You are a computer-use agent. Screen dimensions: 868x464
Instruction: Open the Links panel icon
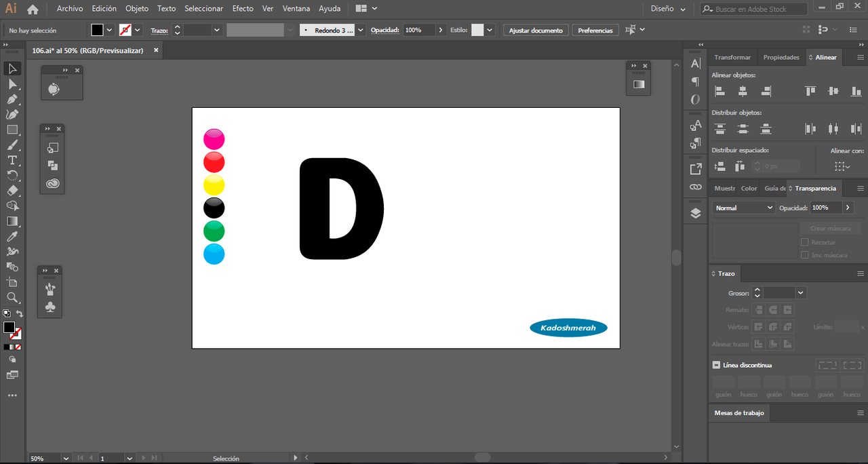pos(696,187)
